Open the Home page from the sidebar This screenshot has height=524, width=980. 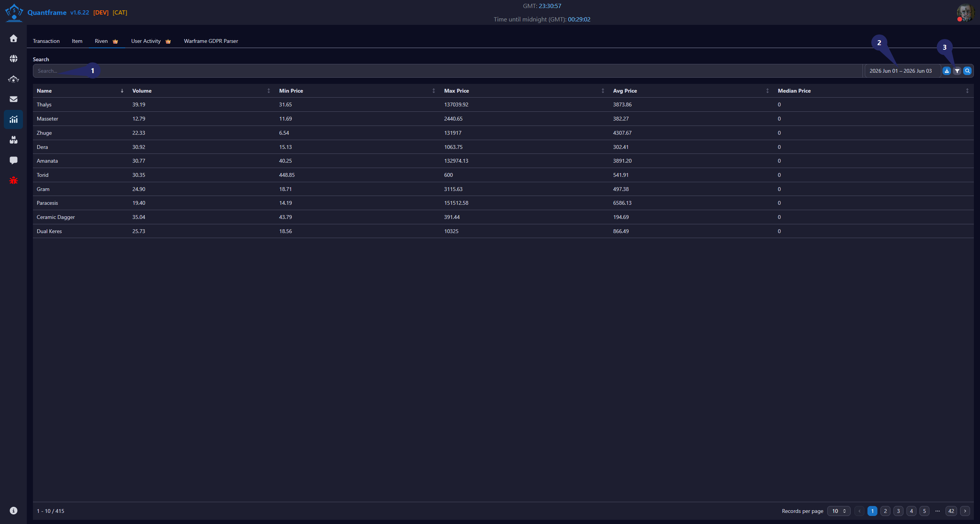pyautogui.click(x=13, y=38)
